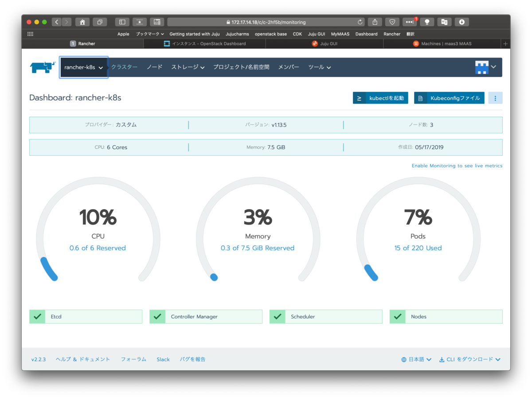Screen dimensions: 532x399
Task: Open the 翻訳 bookmark
Action: point(410,34)
